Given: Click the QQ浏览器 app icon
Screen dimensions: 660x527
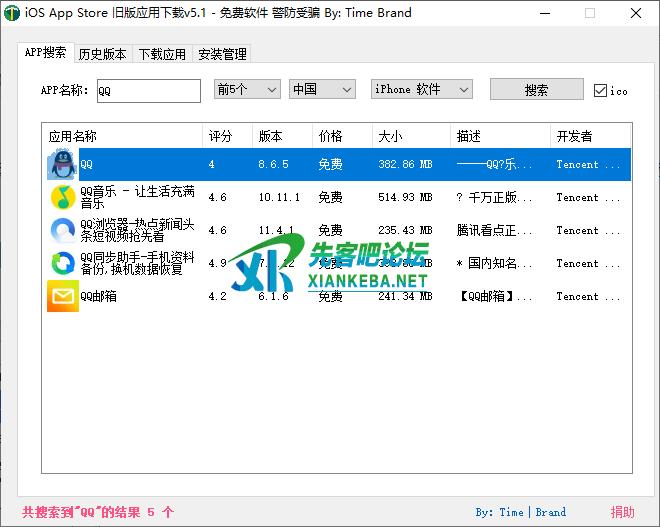Looking at the screenshot, I should pyautogui.click(x=62, y=231).
